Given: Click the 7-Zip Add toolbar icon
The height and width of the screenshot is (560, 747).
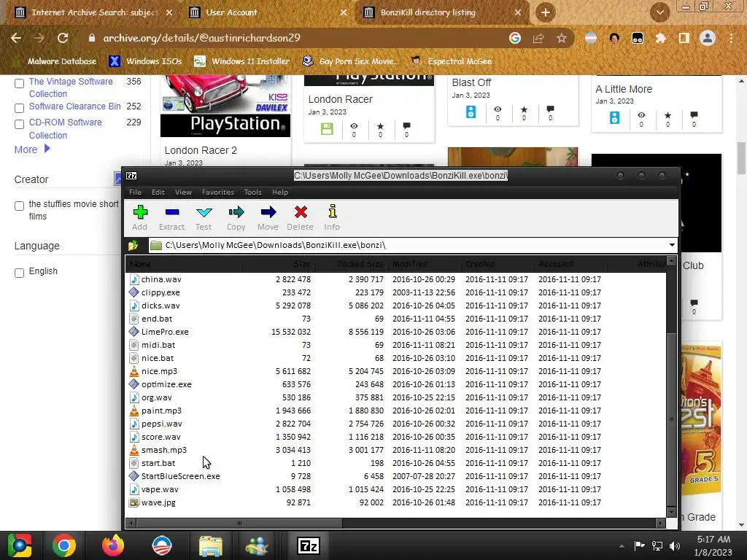Looking at the screenshot, I should (x=139, y=212).
